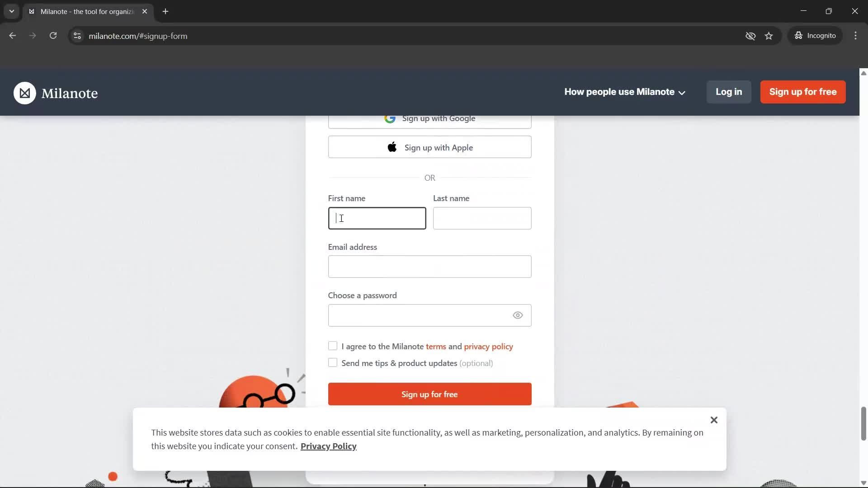Toggle password visibility with the eye icon

tap(517, 315)
